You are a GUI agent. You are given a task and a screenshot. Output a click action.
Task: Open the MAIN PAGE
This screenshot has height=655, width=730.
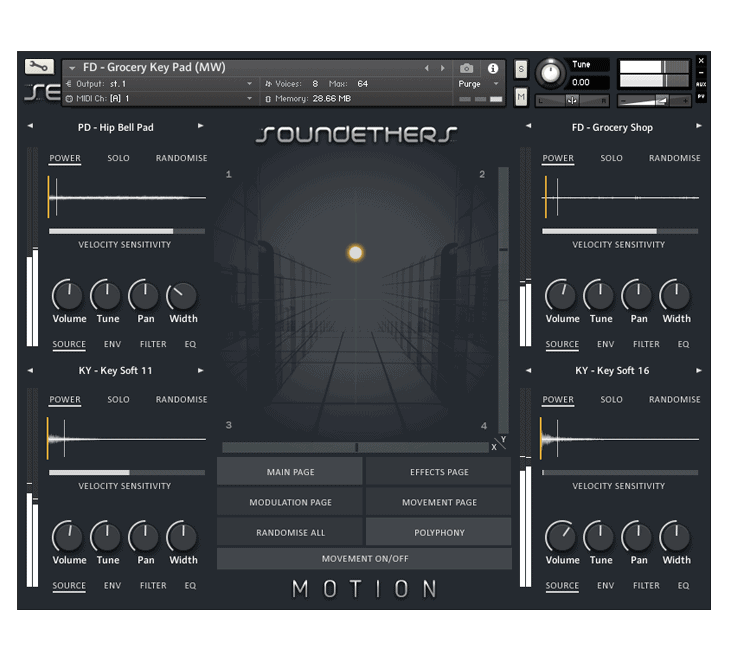(290, 472)
